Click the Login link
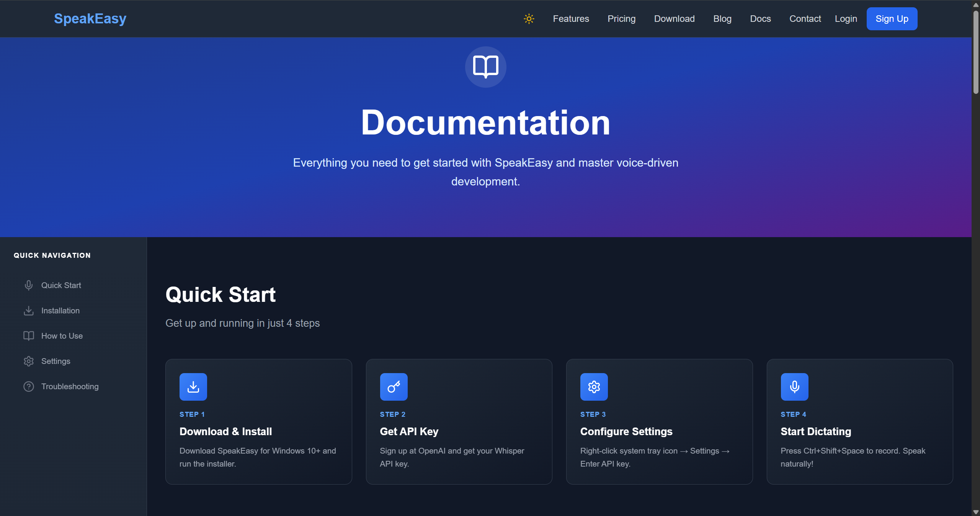Viewport: 980px width, 516px height. pos(846,19)
